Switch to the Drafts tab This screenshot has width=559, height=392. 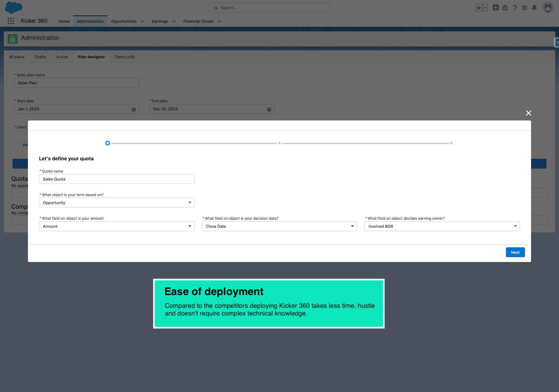click(x=40, y=57)
